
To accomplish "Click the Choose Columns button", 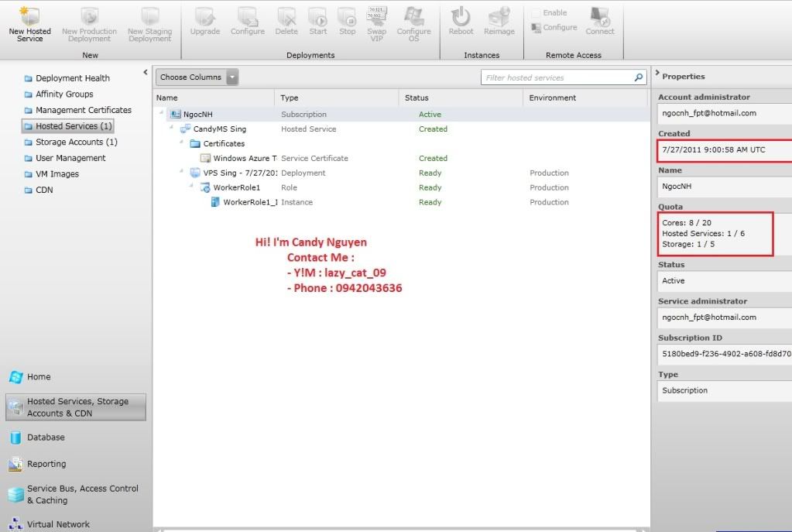I will coord(191,77).
